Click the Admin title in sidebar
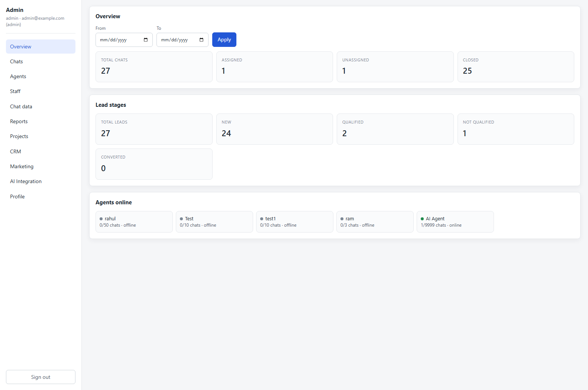Screen dimensions: 588x390 tap(14, 10)
